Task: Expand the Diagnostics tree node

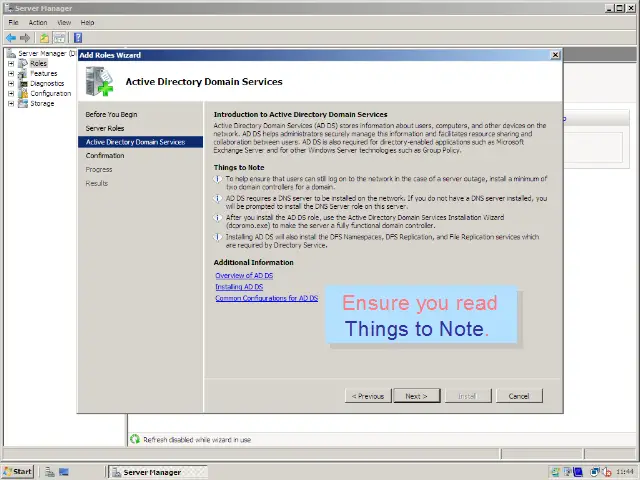Action: click(x=11, y=83)
